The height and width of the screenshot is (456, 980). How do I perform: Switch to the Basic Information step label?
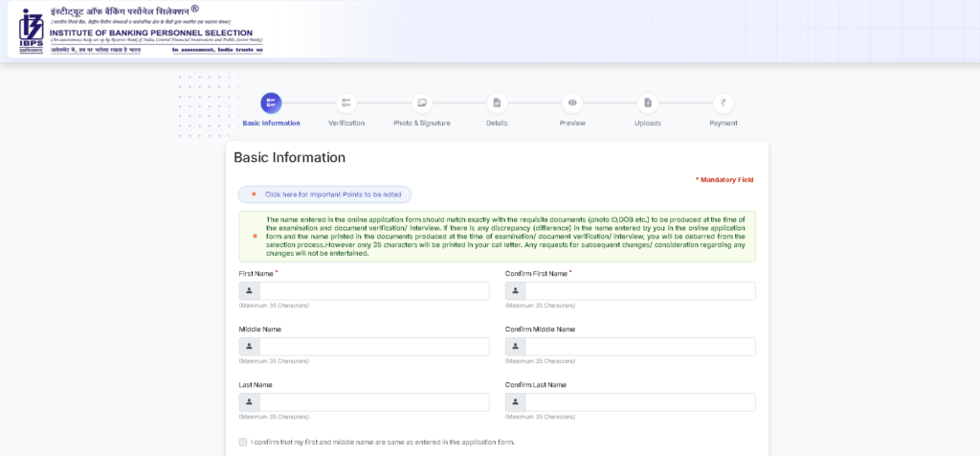(271, 124)
